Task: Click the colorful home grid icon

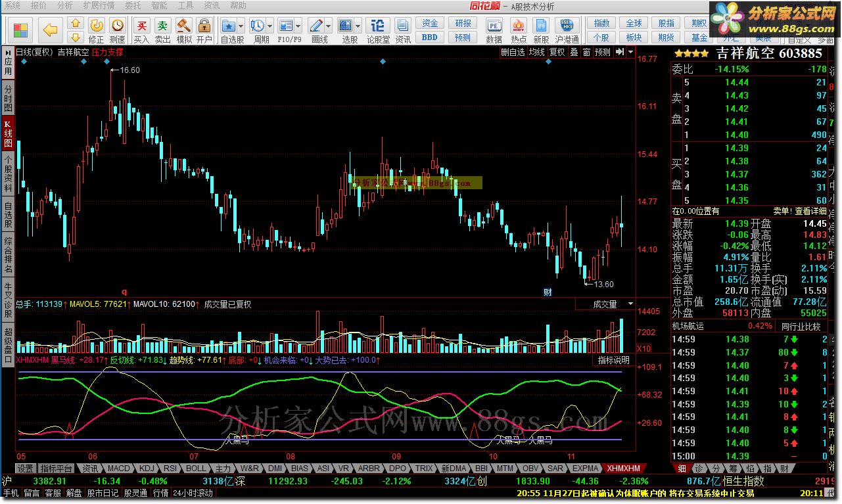Action: (21, 30)
